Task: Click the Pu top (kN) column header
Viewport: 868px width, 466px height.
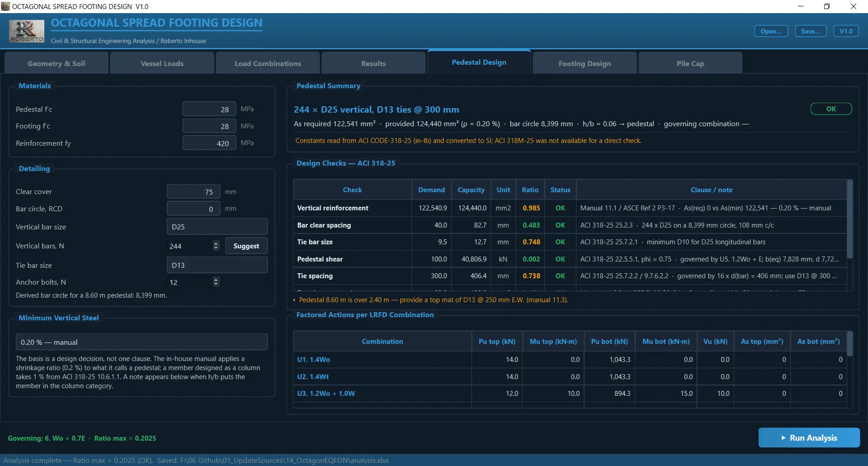Action: [497, 342]
